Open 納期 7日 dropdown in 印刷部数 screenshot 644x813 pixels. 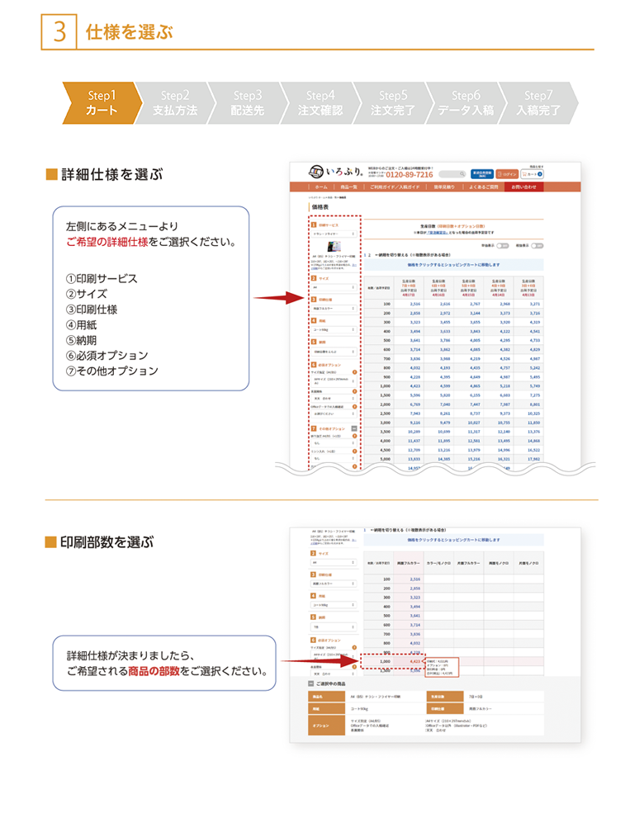[334, 626]
